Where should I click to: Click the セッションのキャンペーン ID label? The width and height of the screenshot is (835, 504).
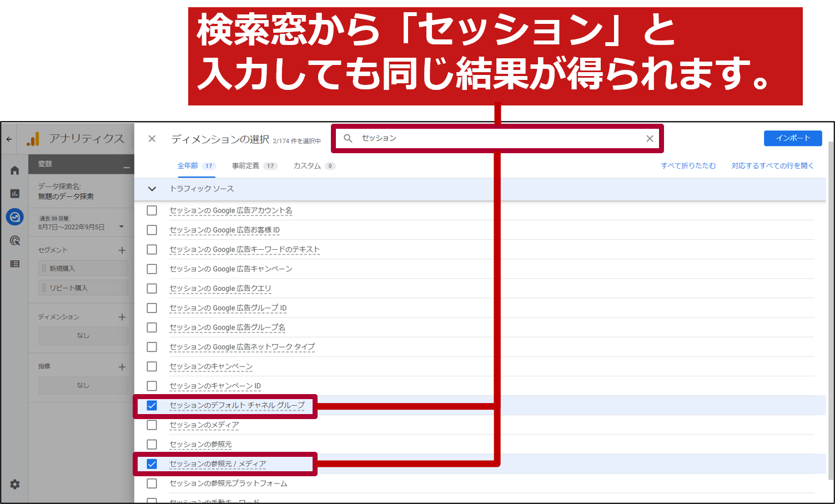[x=215, y=386]
